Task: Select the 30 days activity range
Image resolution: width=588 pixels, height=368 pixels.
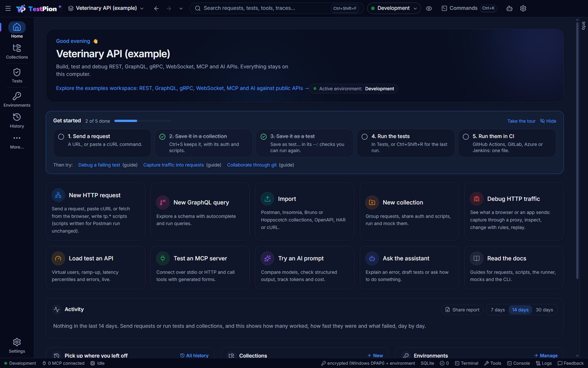Action: [x=544, y=310]
